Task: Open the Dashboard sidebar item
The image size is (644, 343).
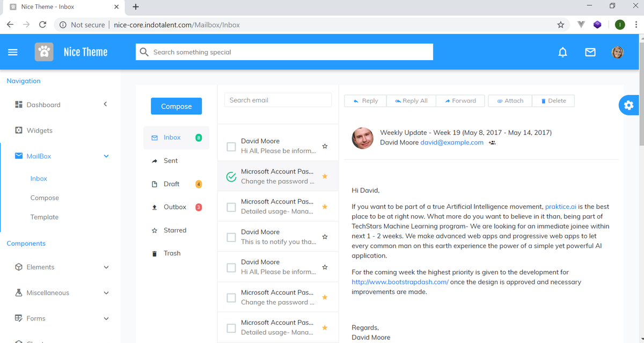Action: click(43, 105)
